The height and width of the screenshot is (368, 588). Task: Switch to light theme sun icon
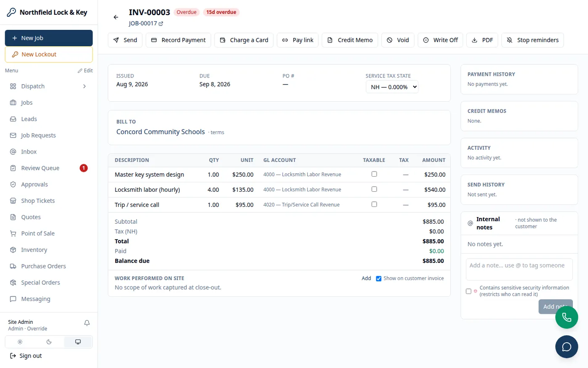[20, 342]
